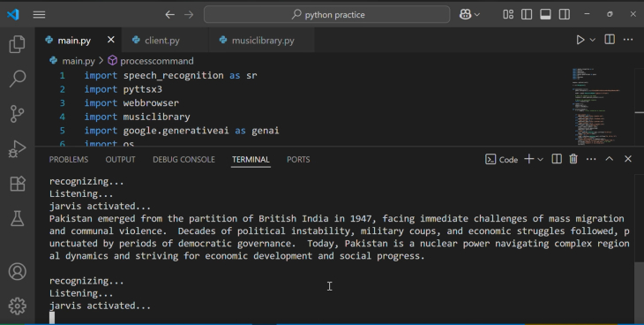Open the Search view in activity bar
The width and height of the screenshot is (644, 325).
tap(18, 79)
